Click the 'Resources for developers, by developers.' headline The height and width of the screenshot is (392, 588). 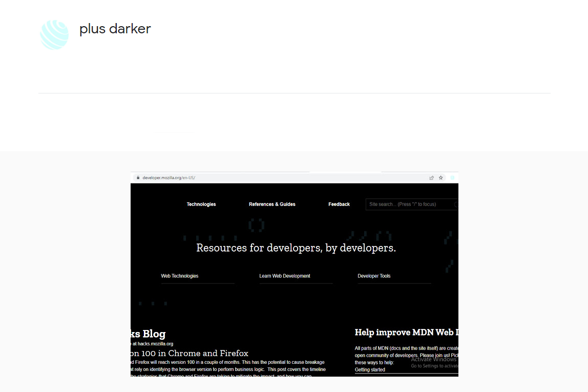(x=296, y=248)
